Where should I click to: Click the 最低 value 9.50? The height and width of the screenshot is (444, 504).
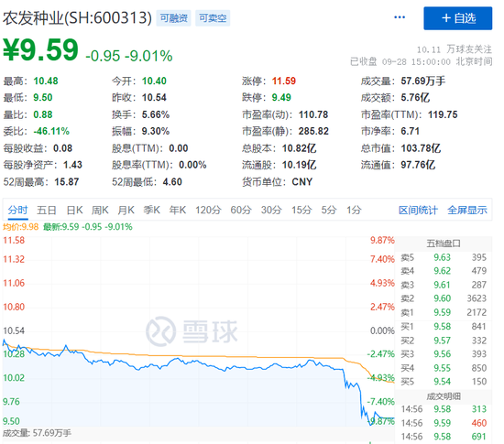[x=43, y=98]
